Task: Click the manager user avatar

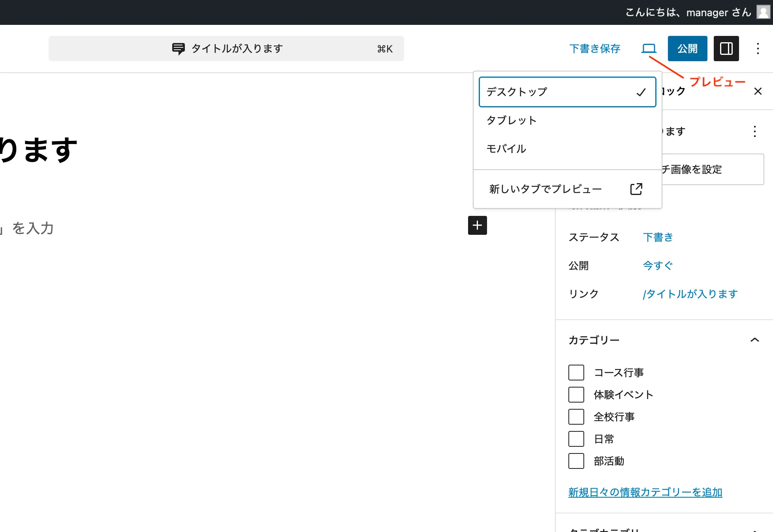Action: click(x=763, y=12)
